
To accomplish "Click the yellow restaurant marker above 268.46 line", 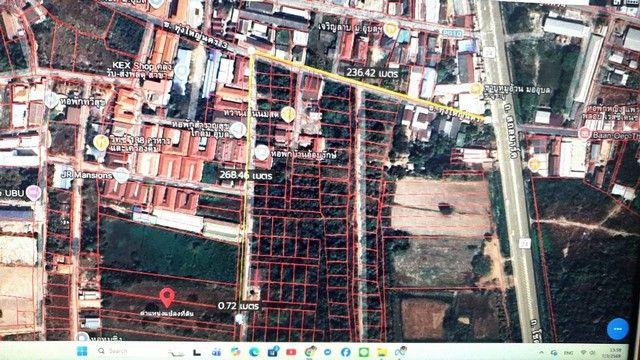I will [288, 114].
